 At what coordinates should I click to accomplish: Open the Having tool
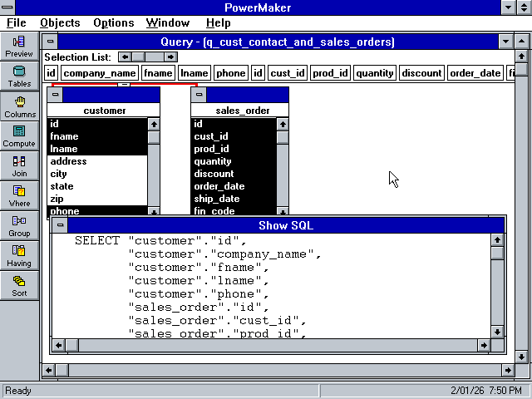19,256
